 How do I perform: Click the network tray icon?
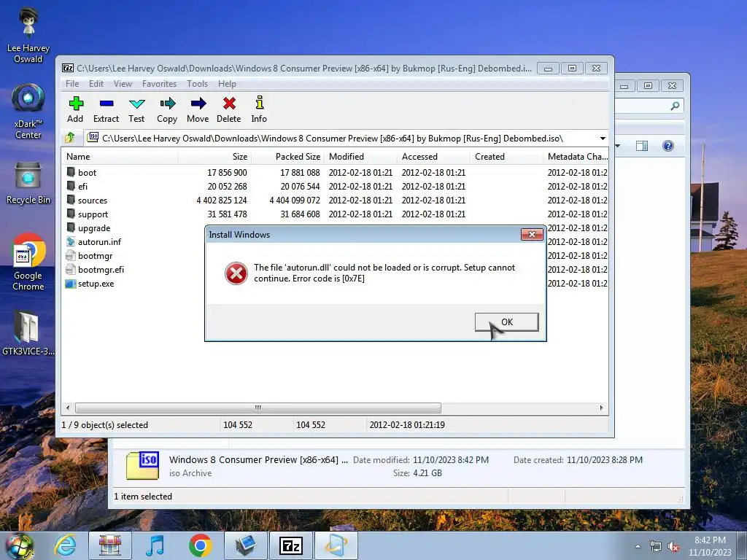pos(656,547)
